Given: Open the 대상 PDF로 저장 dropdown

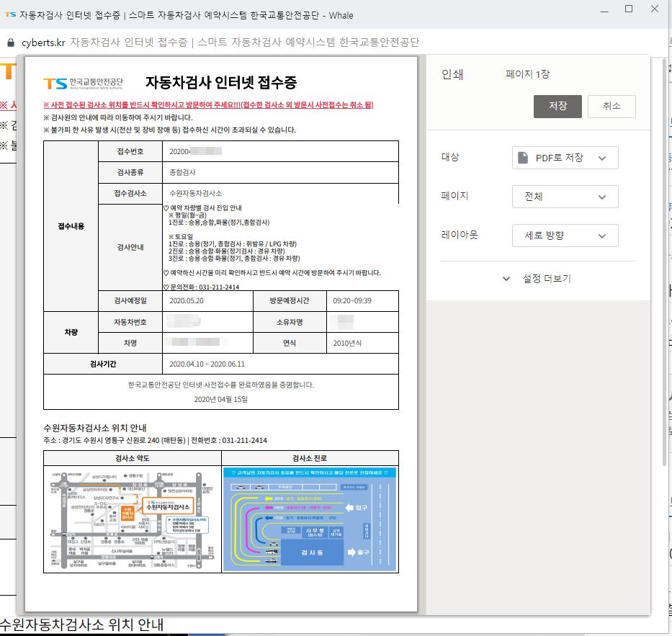Looking at the screenshot, I should pos(565,158).
